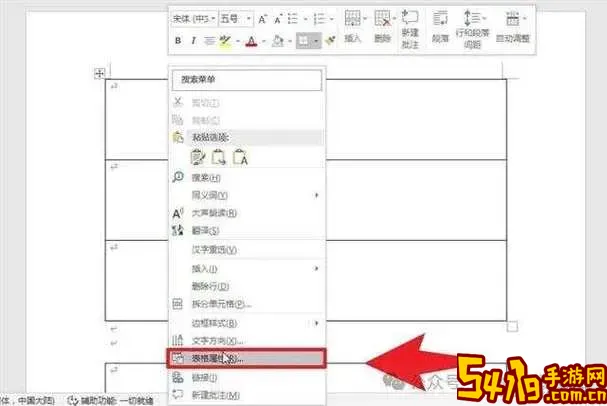607x406 pixels.
Task: Open the Border Styles (边框样式) submenu
Action: click(247, 323)
